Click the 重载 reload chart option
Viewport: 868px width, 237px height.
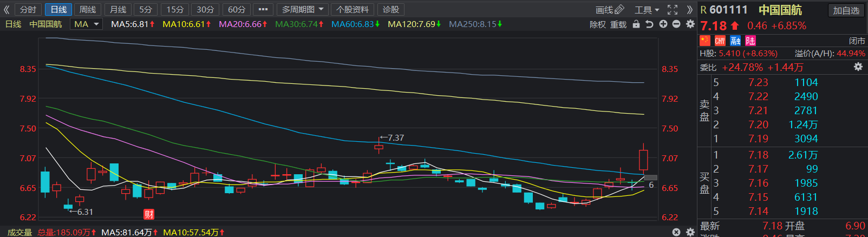pyautogui.click(x=618, y=24)
